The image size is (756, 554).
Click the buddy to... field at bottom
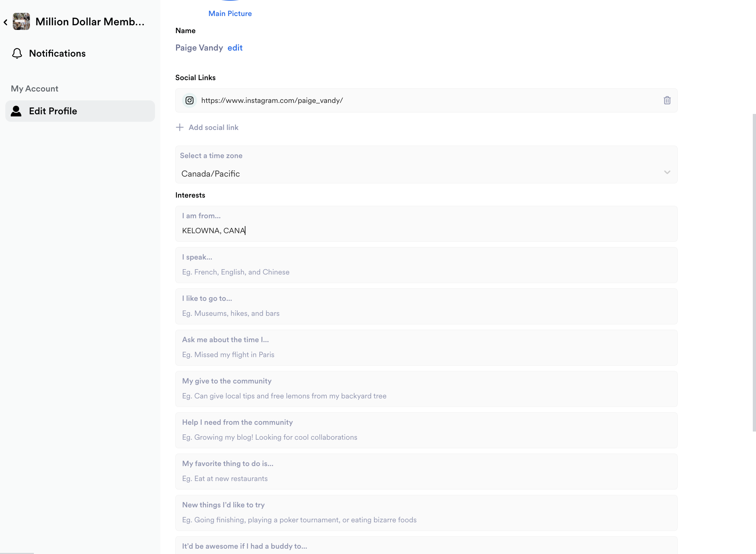[426, 545]
